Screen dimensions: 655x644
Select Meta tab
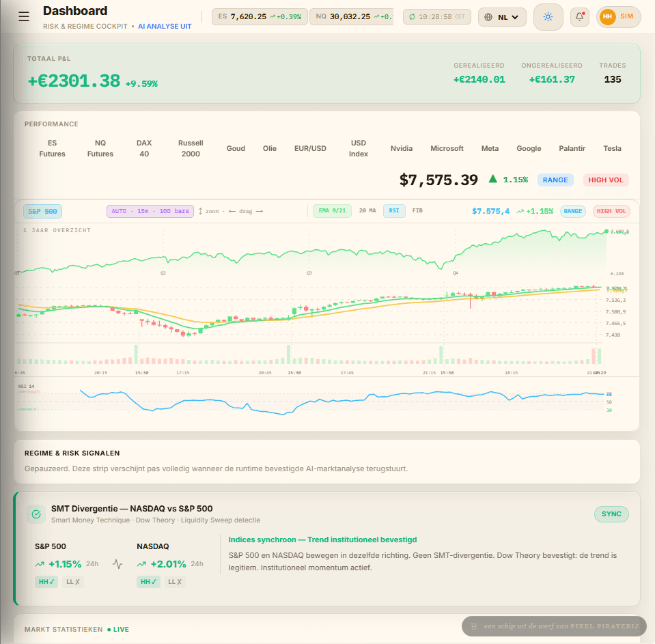[x=490, y=148]
